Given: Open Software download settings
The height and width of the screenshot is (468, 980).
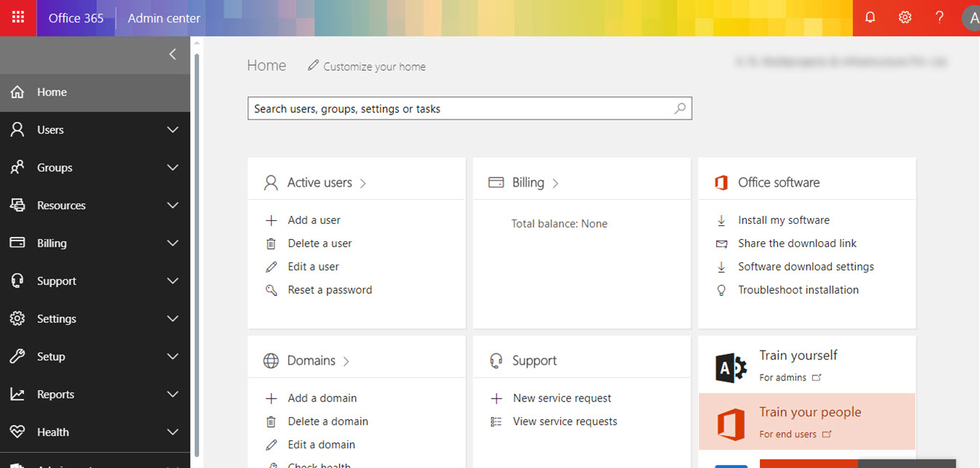Looking at the screenshot, I should pos(806,267).
